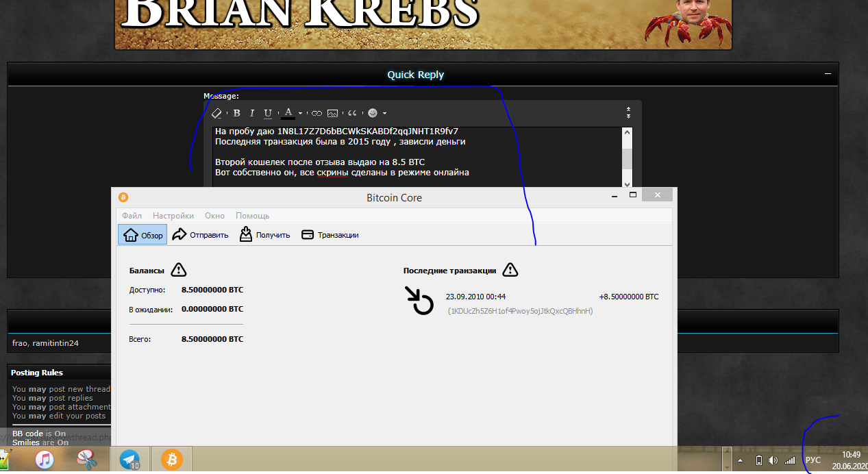This screenshot has width=868, height=474.
Task: Click the font color swatch letter A
Action: pyautogui.click(x=288, y=112)
